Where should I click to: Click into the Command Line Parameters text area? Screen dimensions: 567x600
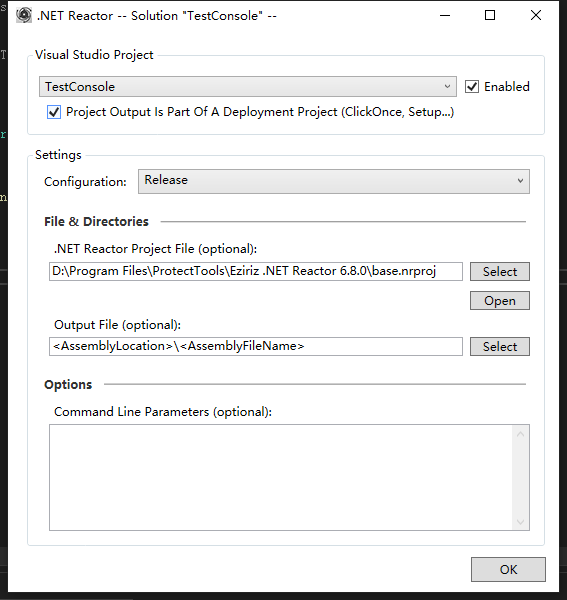281,477
